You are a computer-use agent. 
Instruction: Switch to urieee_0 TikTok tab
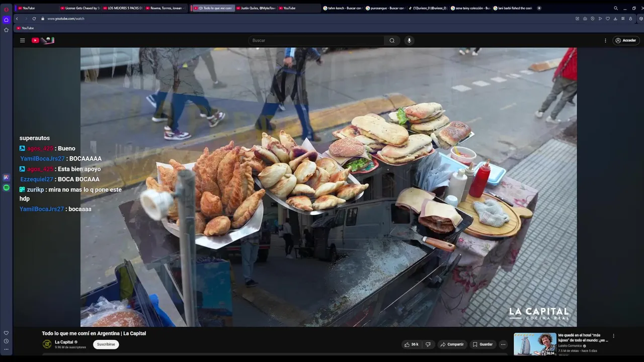click(x=428, y=8)
